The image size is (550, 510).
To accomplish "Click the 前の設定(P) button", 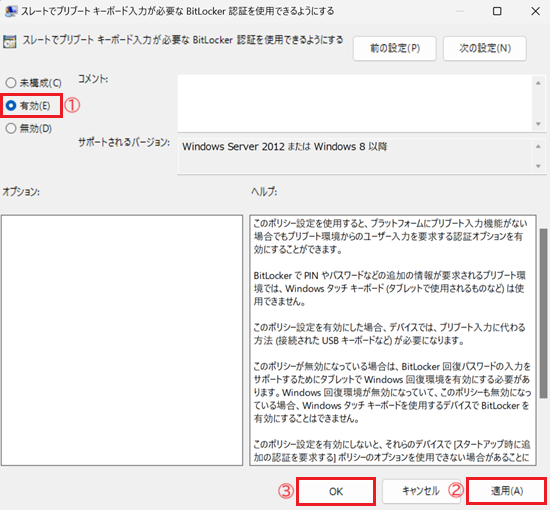I will (395, 48).
